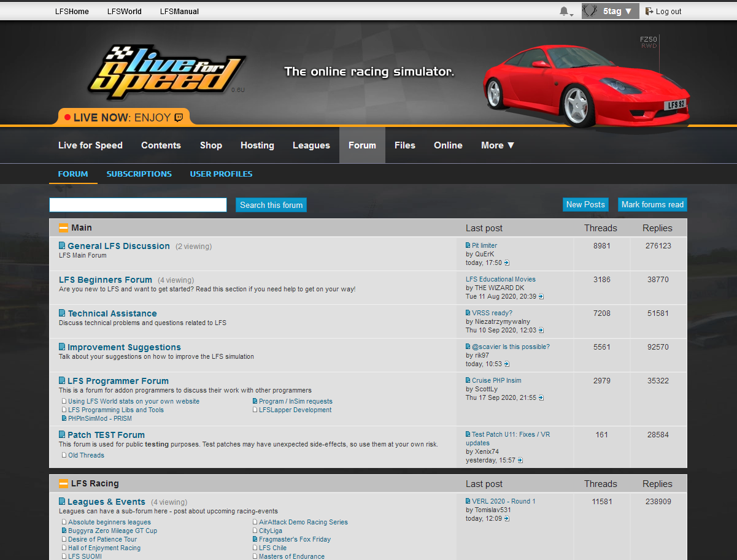Collapse the LFS Racing forum category
This screenshot has width=737, height=560.
(64, 484)
